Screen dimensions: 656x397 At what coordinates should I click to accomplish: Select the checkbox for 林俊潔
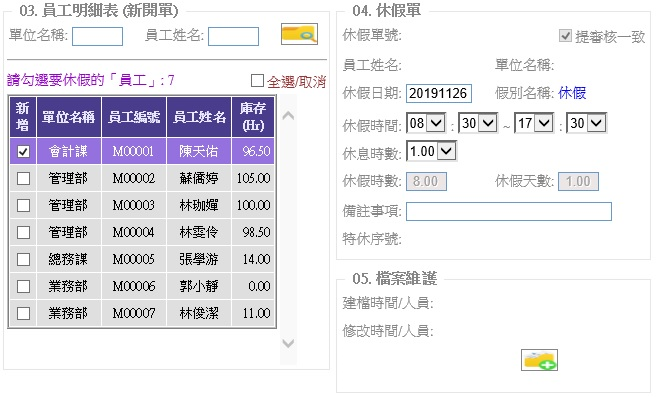coord(23,313)
